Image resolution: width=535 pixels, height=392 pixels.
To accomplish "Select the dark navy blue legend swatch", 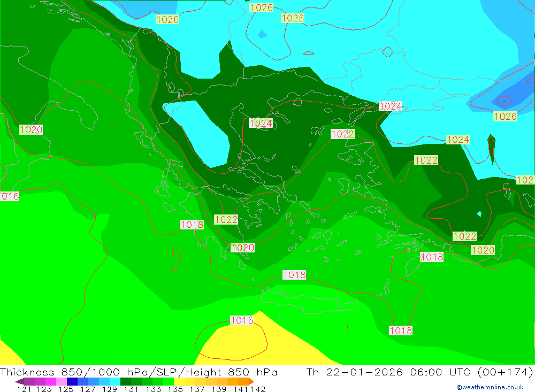I will pos(72,381).
